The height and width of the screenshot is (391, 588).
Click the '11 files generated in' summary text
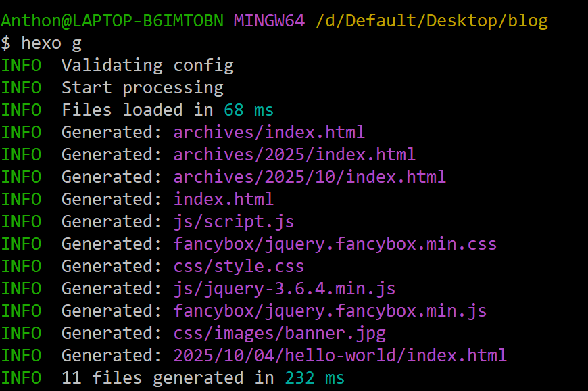pyautogui.click(x=168, y=377)
